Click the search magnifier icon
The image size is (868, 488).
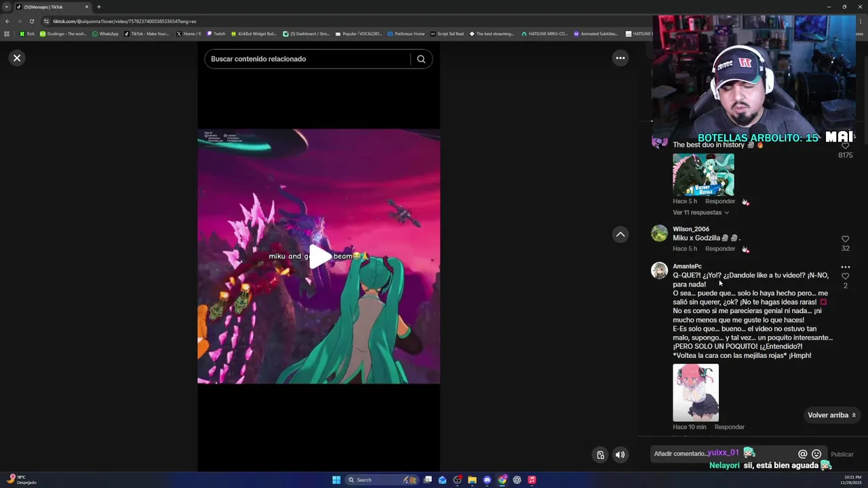point(421,59)
